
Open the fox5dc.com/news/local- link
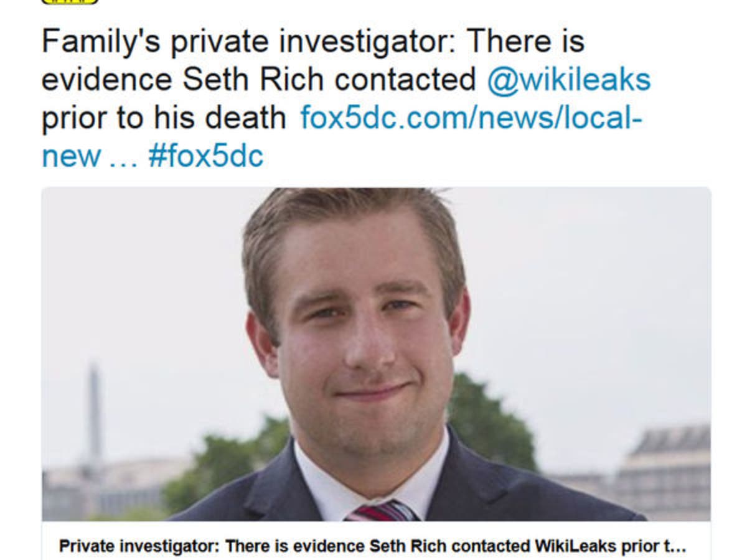(x=471, y=118)
